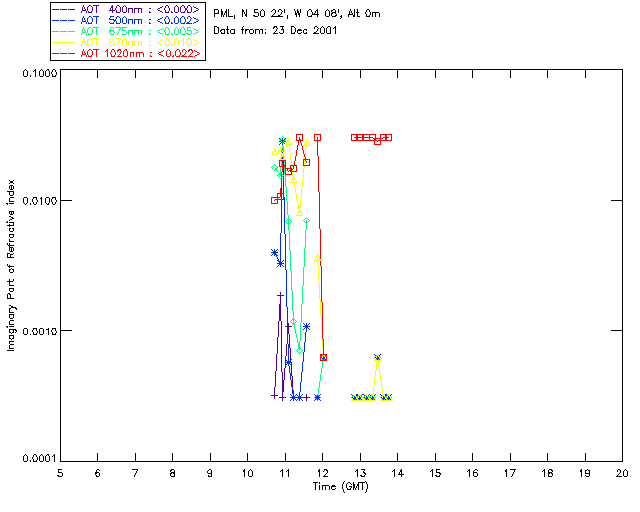Image resolution: width=640 pixels, height=512 pixels.
Task: Click the green dashed line sample in legend
Action: pos(64,31)
